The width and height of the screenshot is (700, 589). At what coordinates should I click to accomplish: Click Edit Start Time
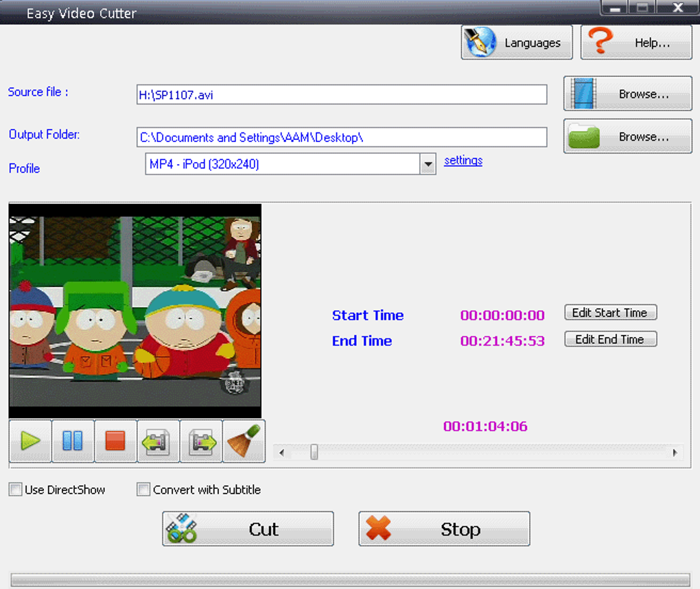point(610,312)
